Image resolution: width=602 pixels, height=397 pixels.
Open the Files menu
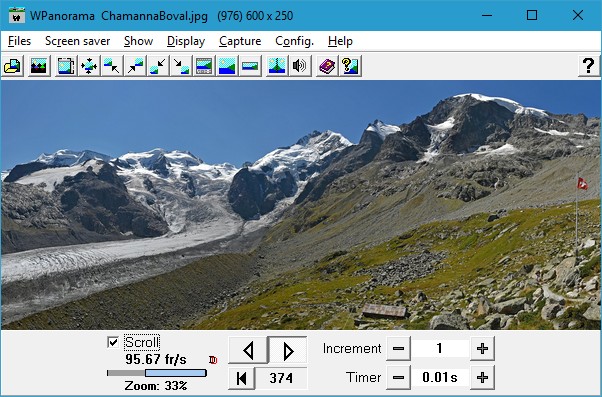coord(19,41)
